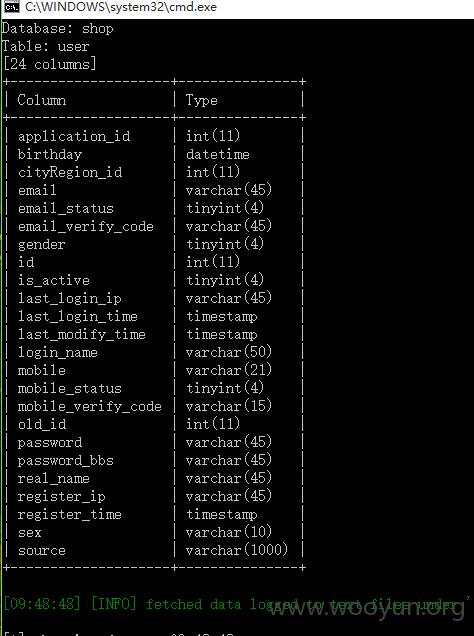Click the '[24 columns]' text
474x636 pixels.
point(49,64)
